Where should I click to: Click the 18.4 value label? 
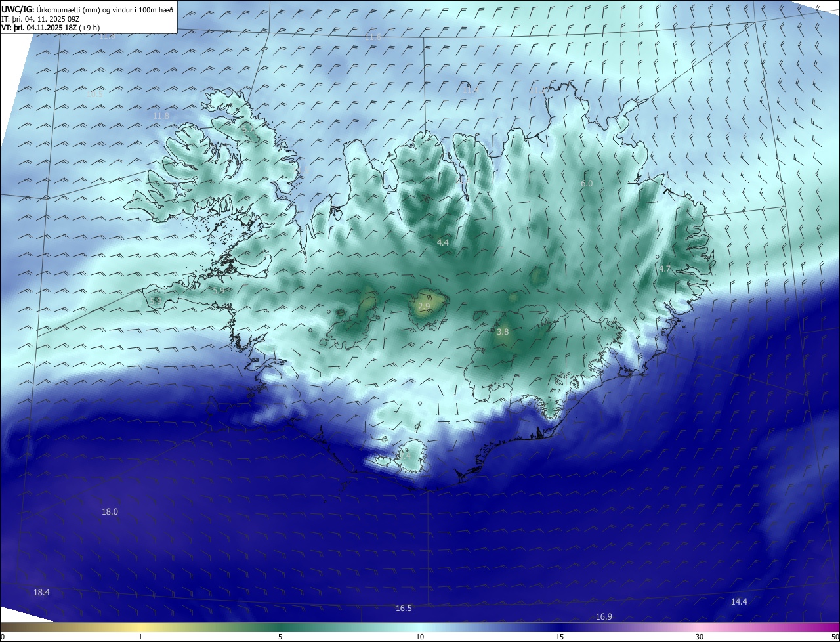point(41,592)
